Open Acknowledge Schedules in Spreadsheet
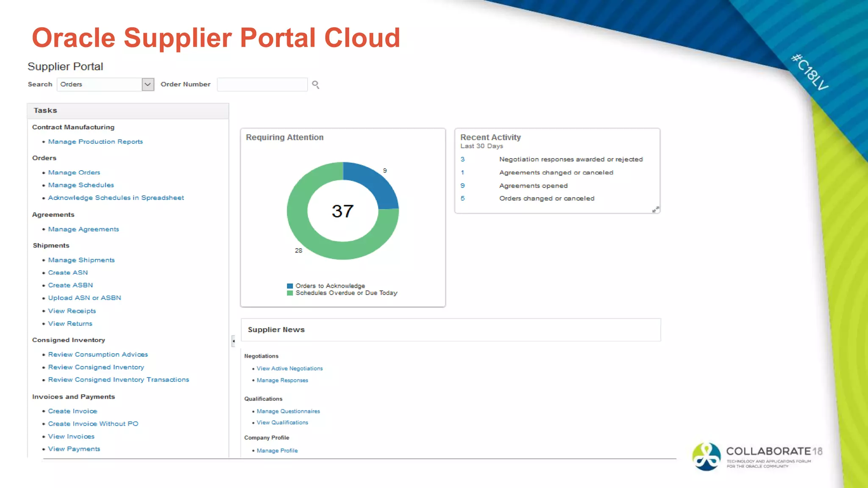The height and width of the screenshot is (488, 868). pos(116,198)
